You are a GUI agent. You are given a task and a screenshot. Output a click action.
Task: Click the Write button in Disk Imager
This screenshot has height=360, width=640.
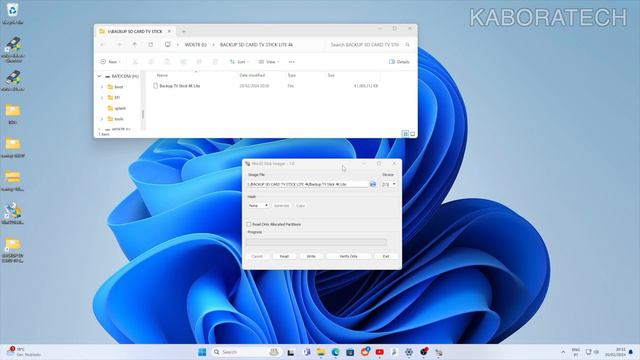pos(311,256)
